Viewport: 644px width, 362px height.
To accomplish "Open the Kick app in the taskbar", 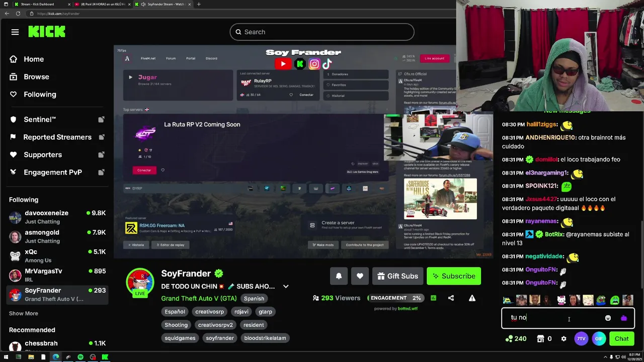I will click(105, 357).
